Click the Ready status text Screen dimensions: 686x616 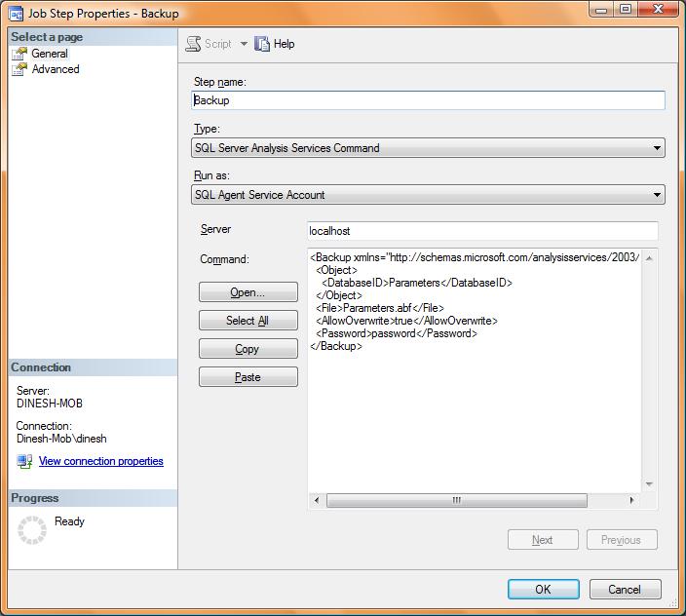[69, 521]
